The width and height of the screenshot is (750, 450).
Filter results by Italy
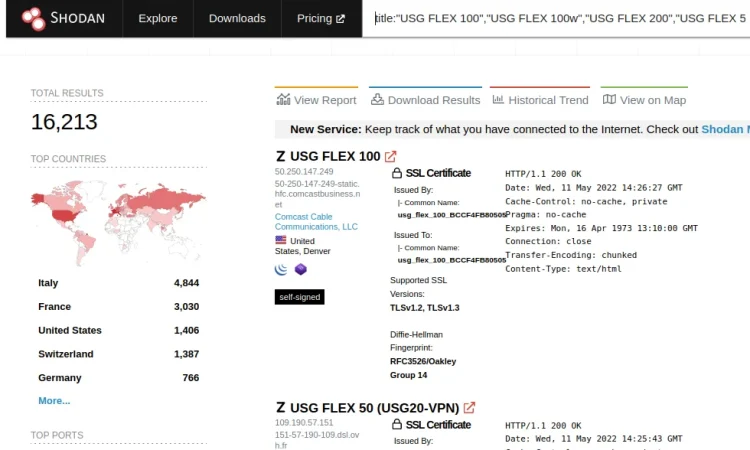click(48, 283)
